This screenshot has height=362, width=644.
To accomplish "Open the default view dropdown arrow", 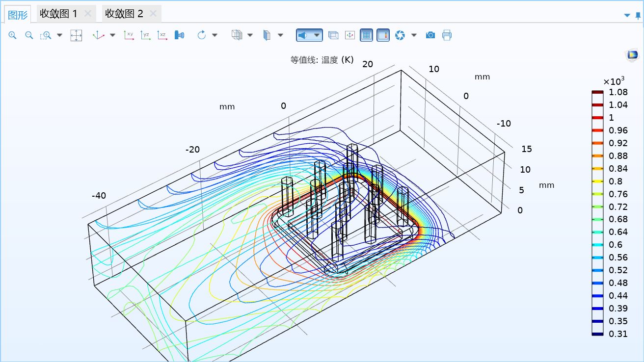I will (112, 35).
